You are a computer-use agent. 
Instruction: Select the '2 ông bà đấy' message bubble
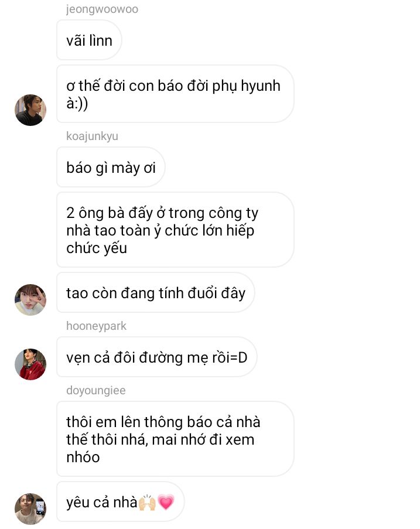tap(175, 230)
